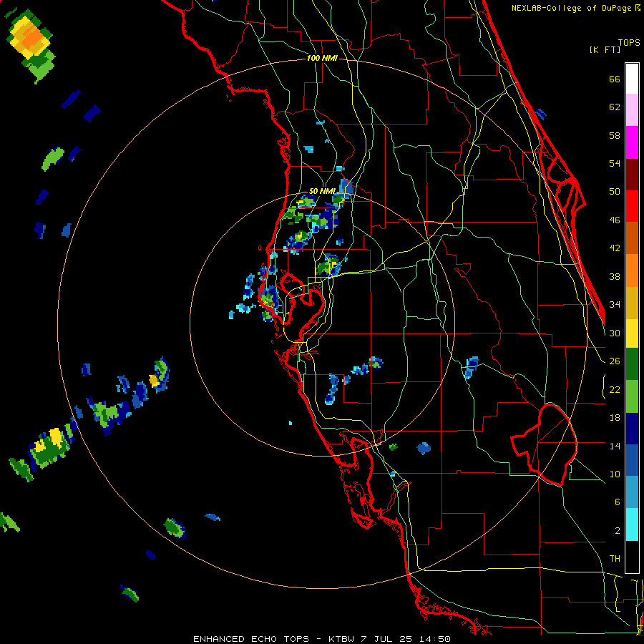The height and width of the screenshot is (644, 644).
Task: Click the white 66 K FT color swatch
Action: 632,79
